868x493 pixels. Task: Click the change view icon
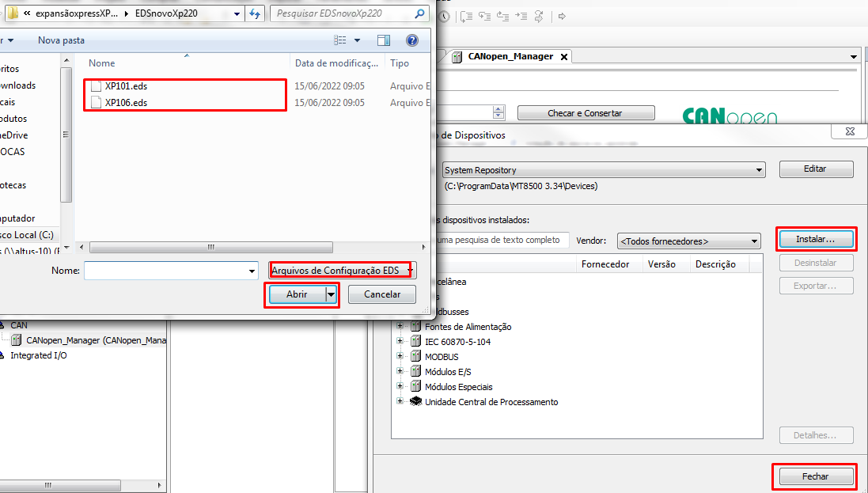pos(340,40)
